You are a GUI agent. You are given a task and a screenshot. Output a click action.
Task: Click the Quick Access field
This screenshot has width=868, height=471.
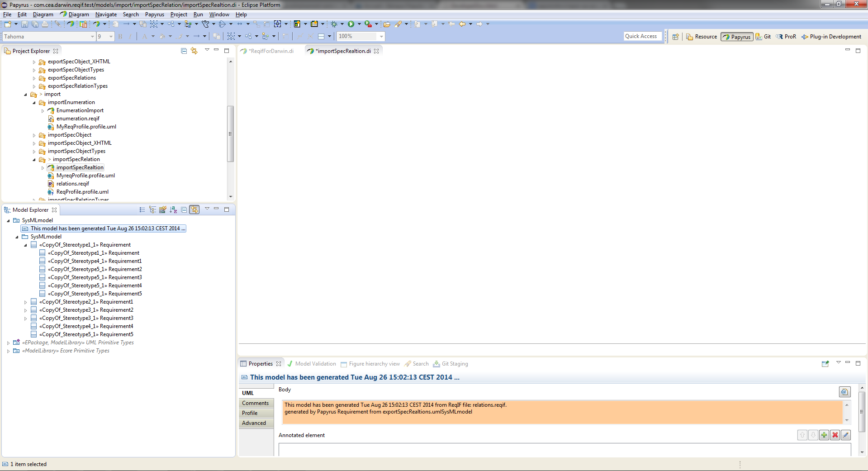(x=642, y=36)
